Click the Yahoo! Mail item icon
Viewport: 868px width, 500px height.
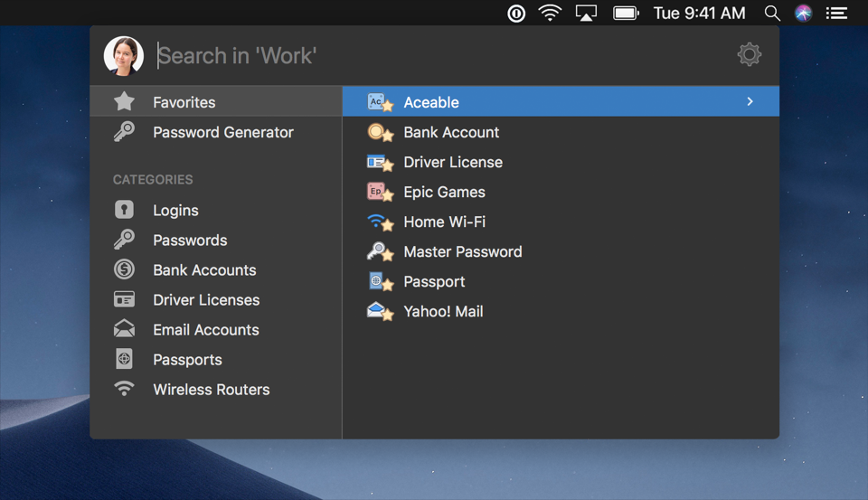point(380,311)
